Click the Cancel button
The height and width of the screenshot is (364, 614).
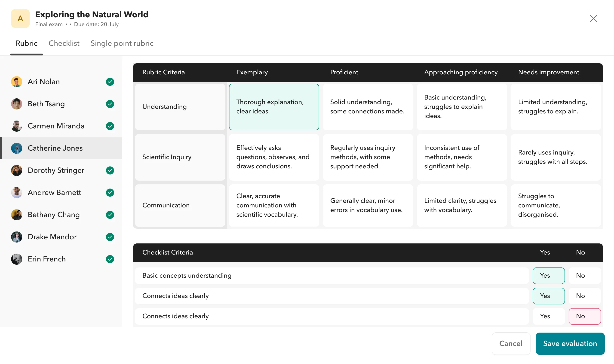[x=511, y=344]
